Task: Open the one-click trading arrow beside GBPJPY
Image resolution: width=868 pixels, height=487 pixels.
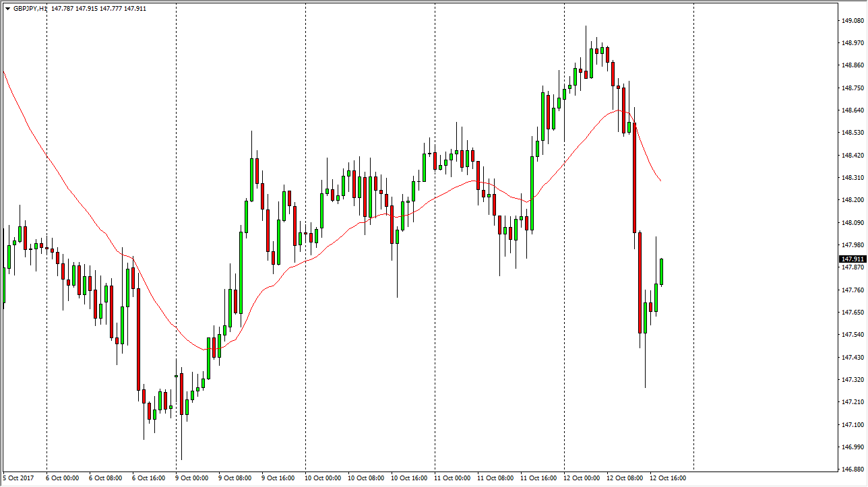Action: point(7,8)
